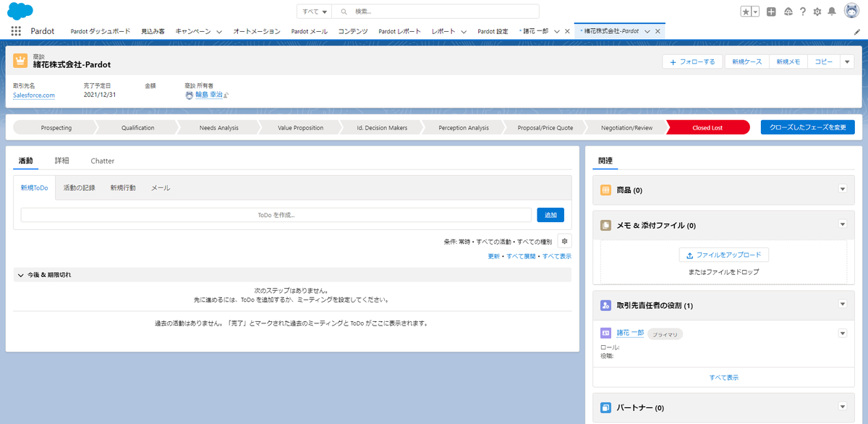
Task: Open the 緒花 一郎 contact role link
Action: point(630,333)
